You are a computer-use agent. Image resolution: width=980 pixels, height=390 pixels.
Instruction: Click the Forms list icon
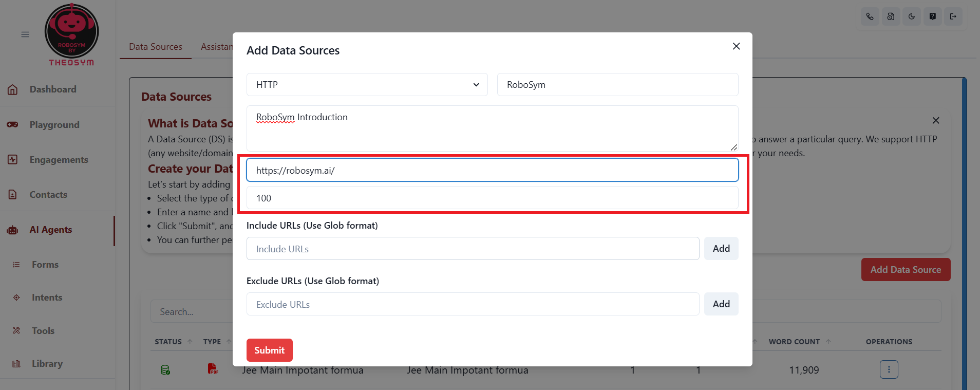[16, 265]
